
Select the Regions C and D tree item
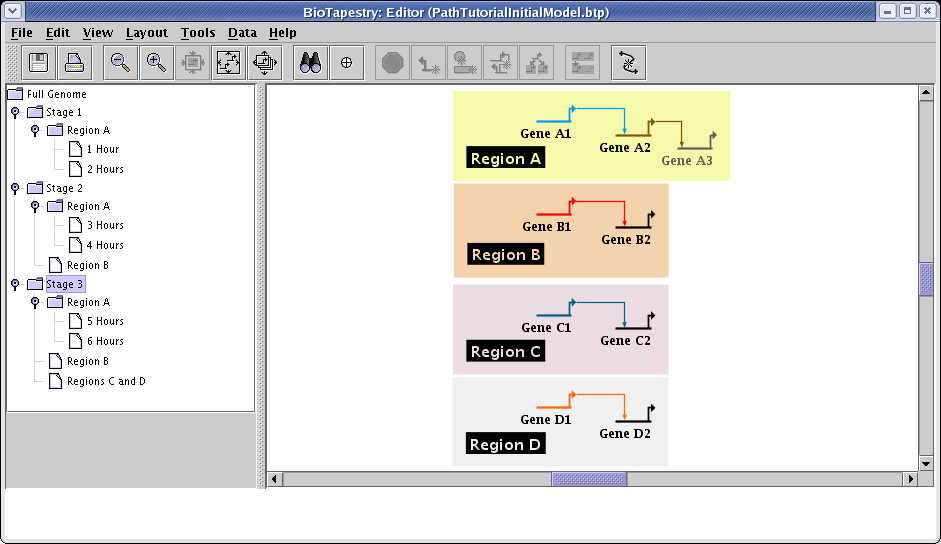pos(105,381)
